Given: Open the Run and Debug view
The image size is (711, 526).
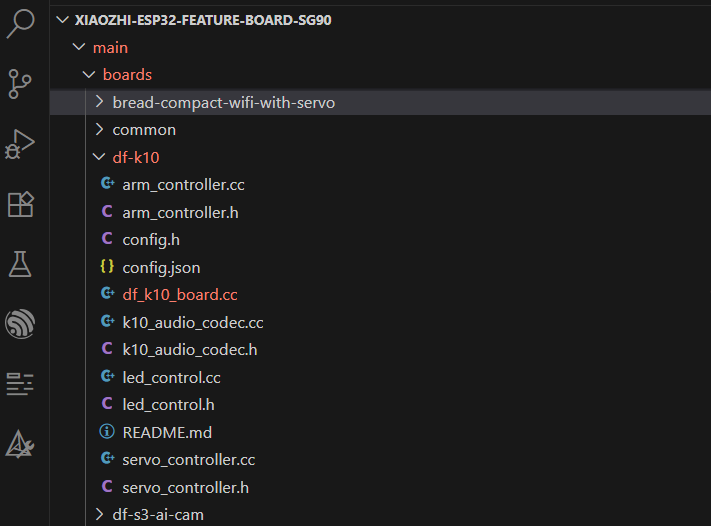Looking at the screenshot, I should (21, 144).
